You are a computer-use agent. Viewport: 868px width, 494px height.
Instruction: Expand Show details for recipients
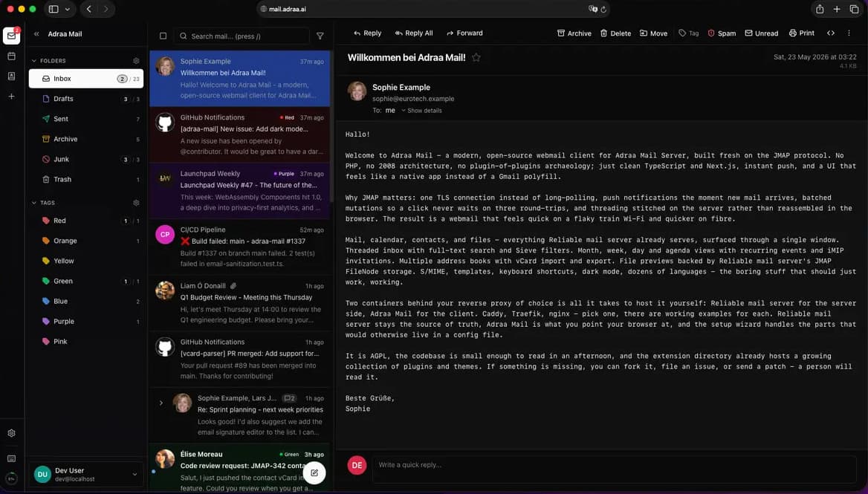pos(422,111)
